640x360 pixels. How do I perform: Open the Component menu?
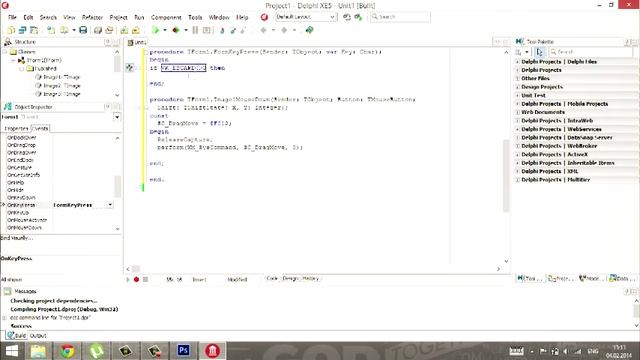166,17
